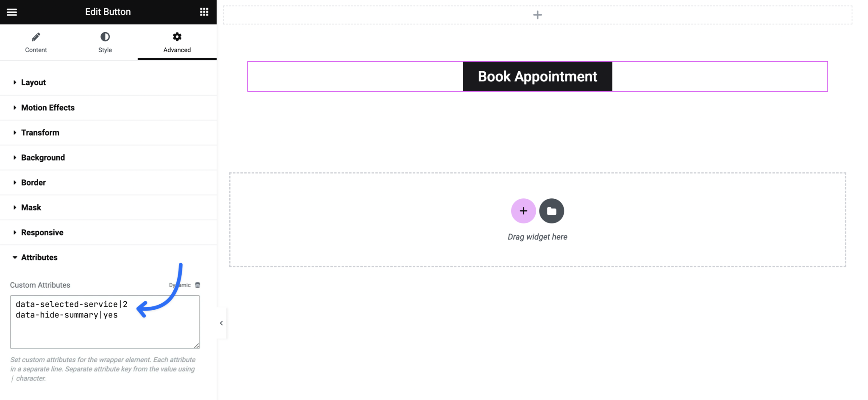Click the Dynamic tags icon near Custom Attributes
Viewport: 868px width, 400px height.
[x=197, y=285]
